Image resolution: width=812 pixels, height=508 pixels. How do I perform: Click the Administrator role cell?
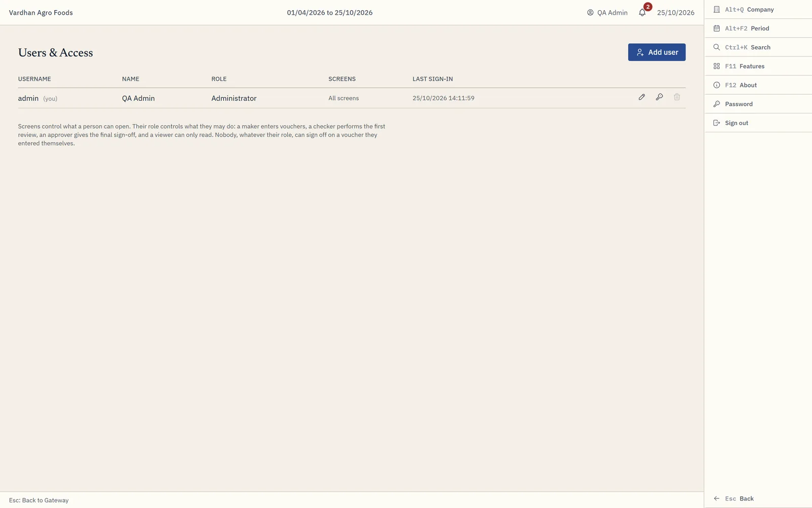pyautogui.click(x=234, y=98)
